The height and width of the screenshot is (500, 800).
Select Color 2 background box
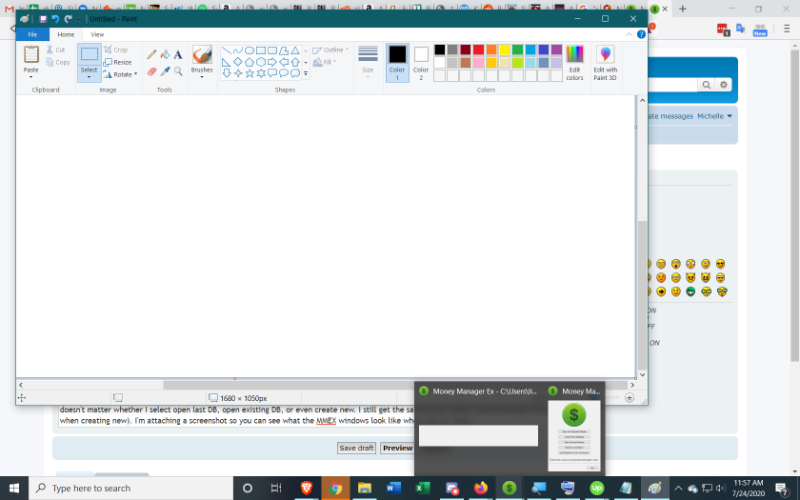tap(421, 63)
